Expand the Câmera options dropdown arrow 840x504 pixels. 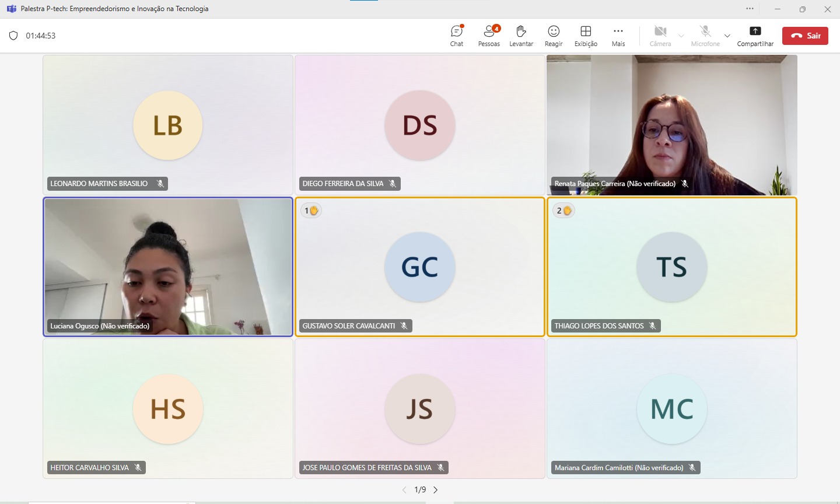coord(681,36)
